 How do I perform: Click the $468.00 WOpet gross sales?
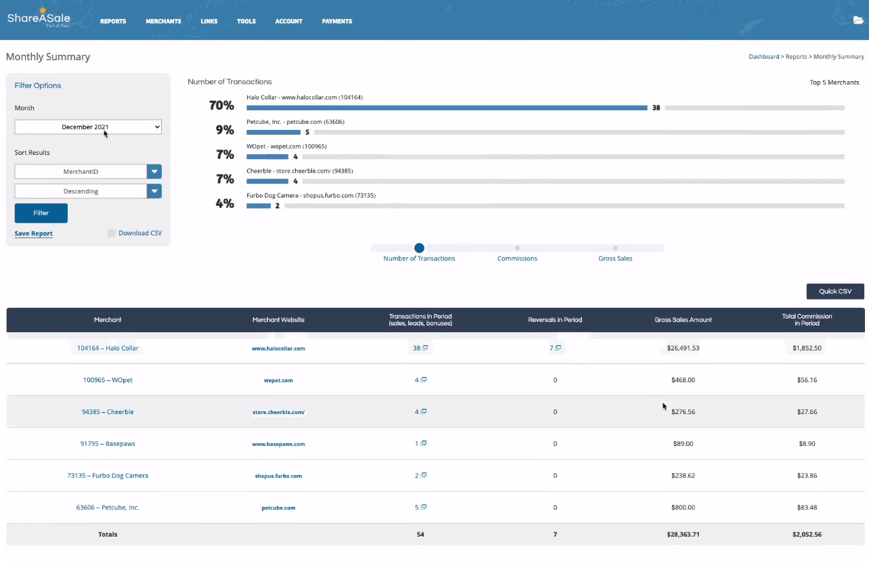(x=683, y=380)
